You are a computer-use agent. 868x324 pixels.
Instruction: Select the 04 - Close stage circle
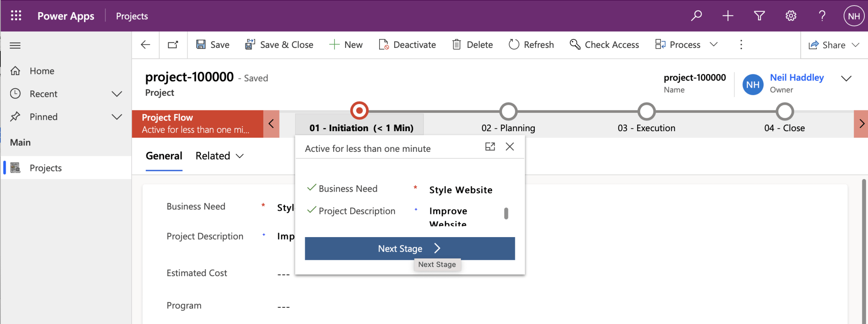[x=785, y=111]
